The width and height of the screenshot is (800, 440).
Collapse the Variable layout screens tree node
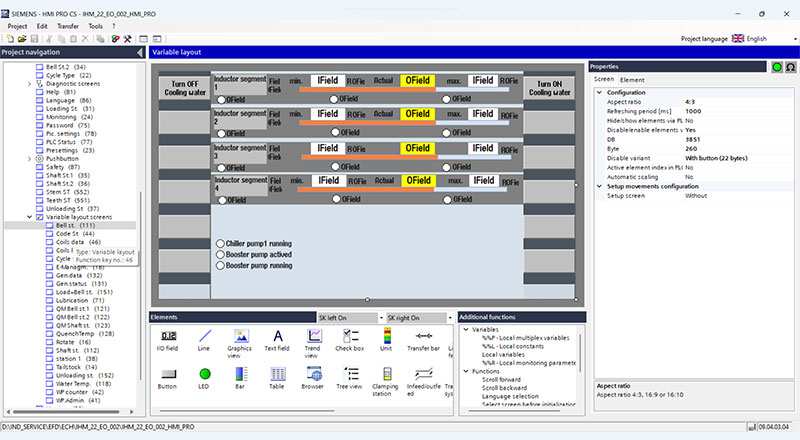[x=30, y=217]
